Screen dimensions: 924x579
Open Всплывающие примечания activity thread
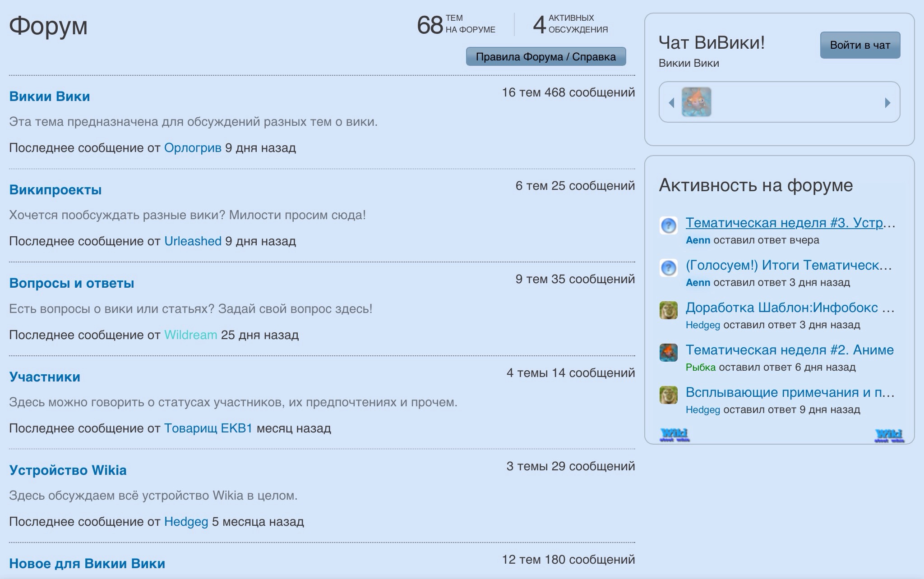(x=790, y=393)
